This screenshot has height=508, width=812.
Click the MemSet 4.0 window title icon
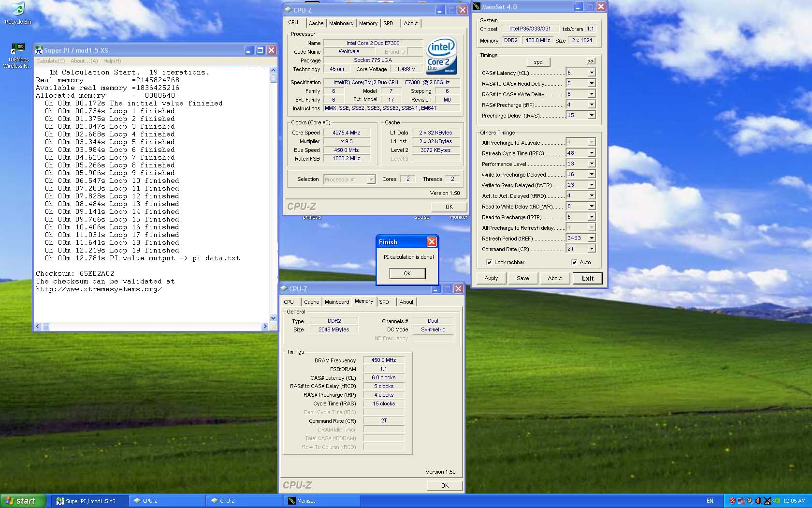[x=477, y=7]
